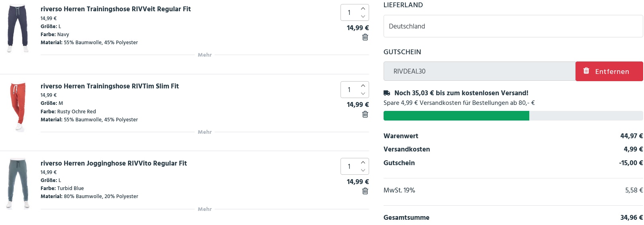Open the Deutschland delivery country dropdown
The image size is (644, 225).
click(x=513, y=26)
